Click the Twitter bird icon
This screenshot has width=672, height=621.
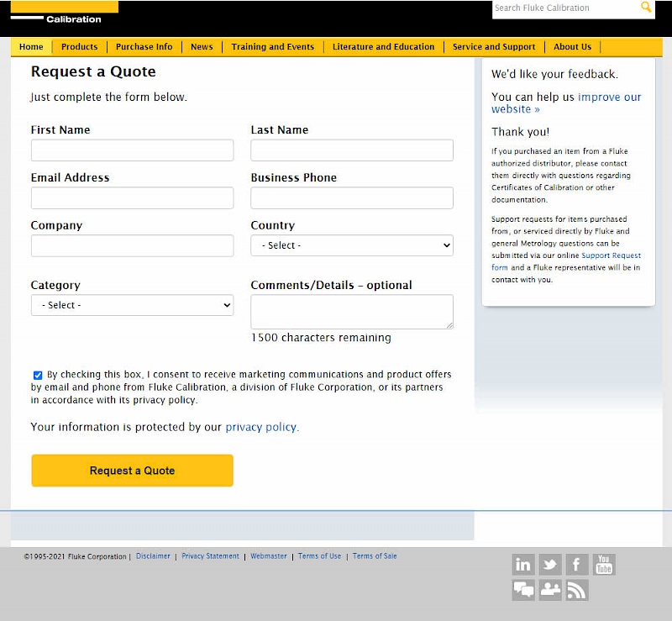[550, 565]
